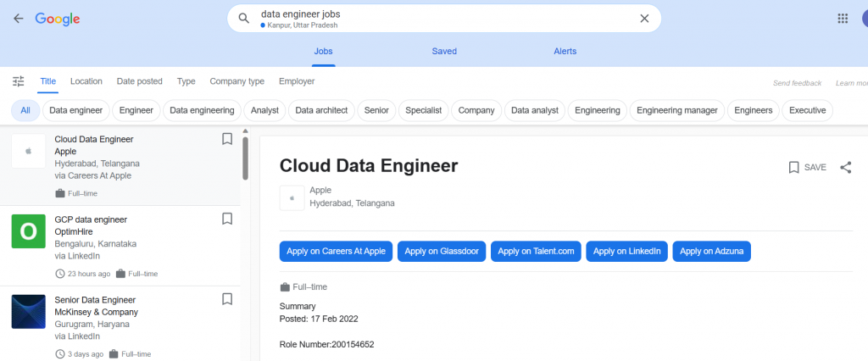Open the filter settings sliders icon

click(19, 81)
